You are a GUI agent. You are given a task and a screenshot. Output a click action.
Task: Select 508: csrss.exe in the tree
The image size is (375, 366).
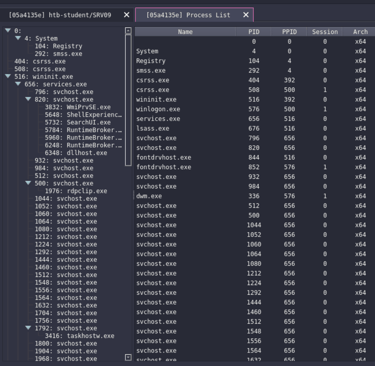click(40, 69)
